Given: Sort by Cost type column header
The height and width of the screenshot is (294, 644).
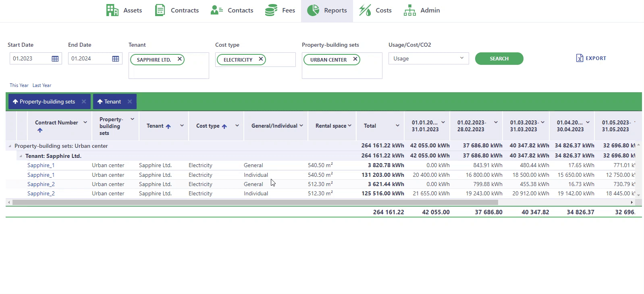Looking at the screenshot, I should (x=208, y=126).
